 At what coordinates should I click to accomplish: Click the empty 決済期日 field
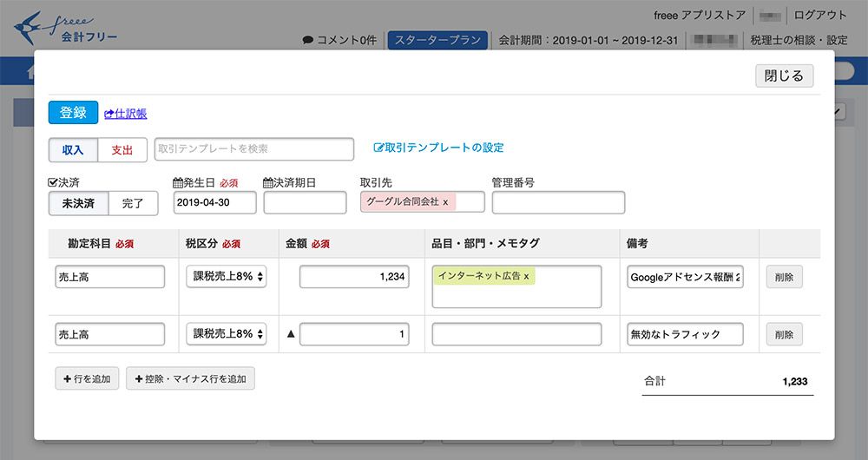pyautogui.click(x=305, y=202)
